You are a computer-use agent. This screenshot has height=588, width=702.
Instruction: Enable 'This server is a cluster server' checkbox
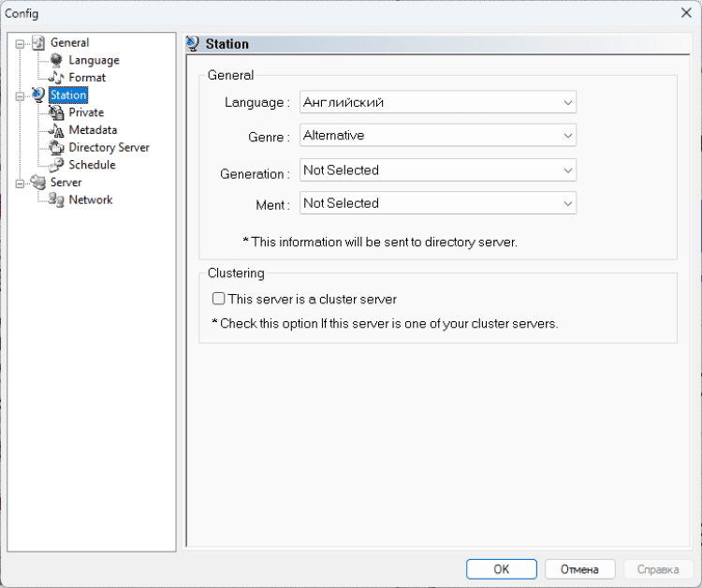[218, 300]
